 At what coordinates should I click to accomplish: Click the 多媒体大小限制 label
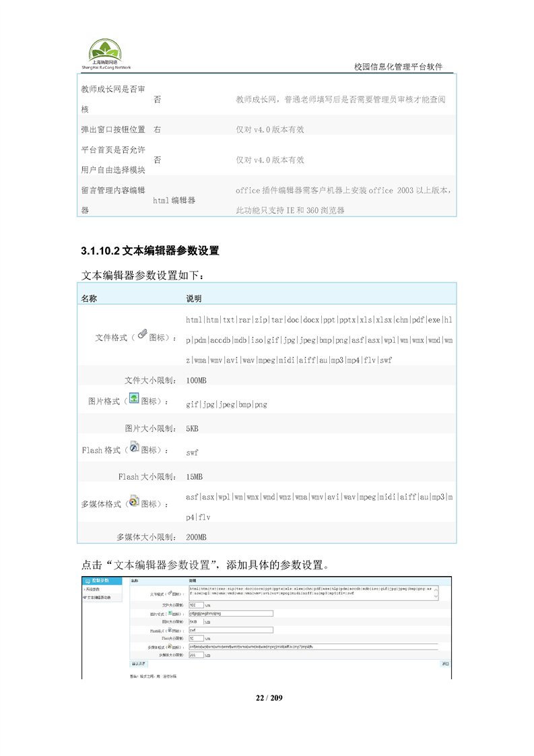(146, 537)
